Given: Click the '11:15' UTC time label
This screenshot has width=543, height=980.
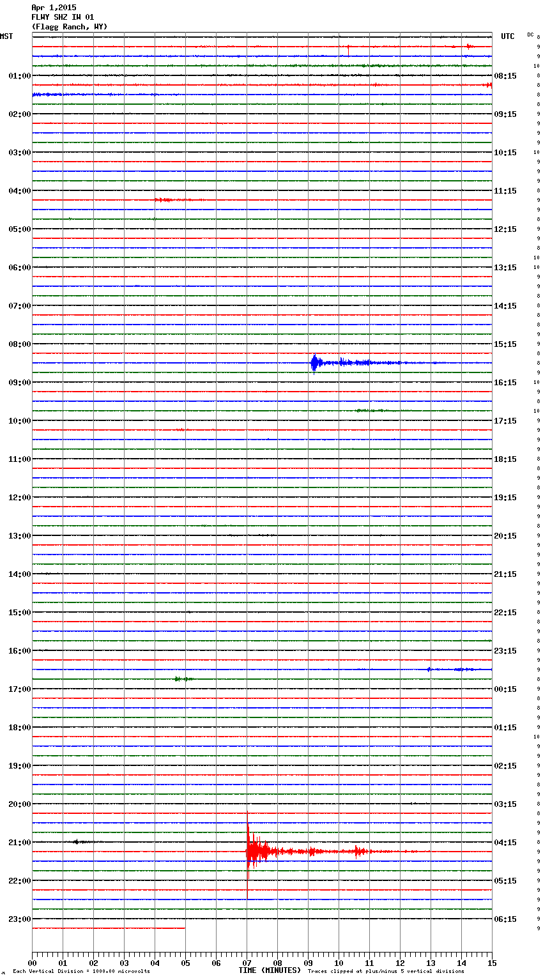Looking at the screenshot, I should tap(505, 191).
